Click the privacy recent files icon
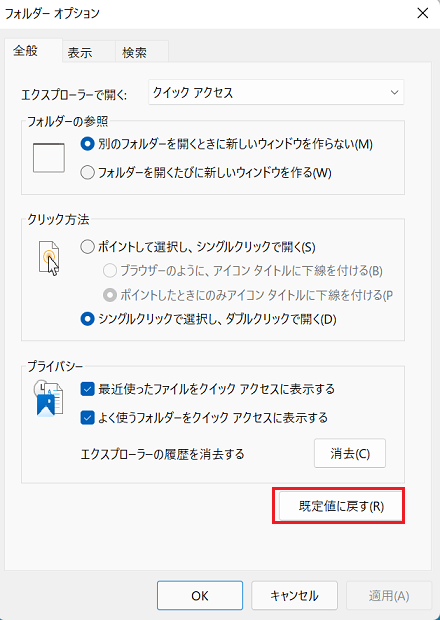The image size is (440, 620). (49, 399)
